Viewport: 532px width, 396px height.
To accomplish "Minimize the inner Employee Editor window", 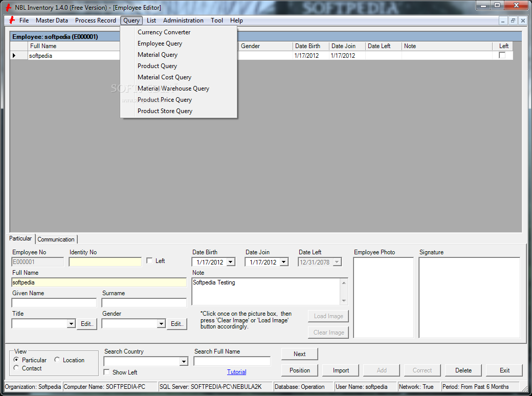I will click(503, 20).
